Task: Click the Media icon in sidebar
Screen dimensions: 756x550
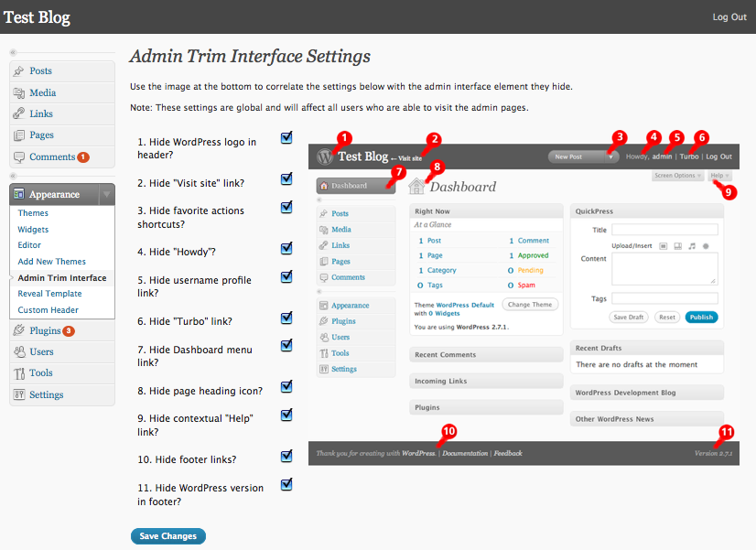Action: pos(19,92)
